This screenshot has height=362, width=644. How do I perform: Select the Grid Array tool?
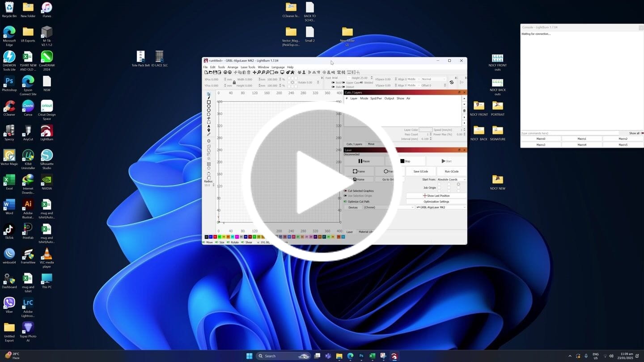pos(209,164)
